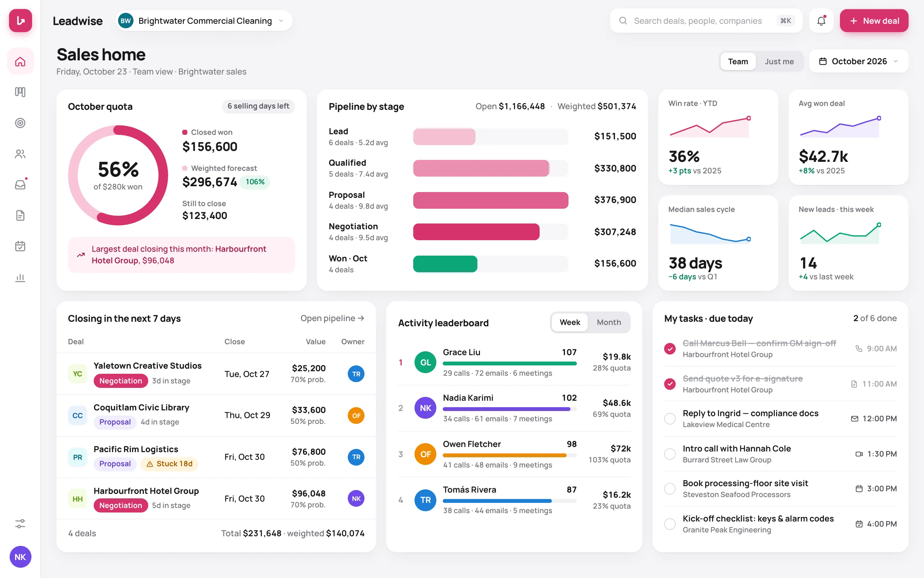Check off Reply to Ingrid compliance docs

coord(670,419)
